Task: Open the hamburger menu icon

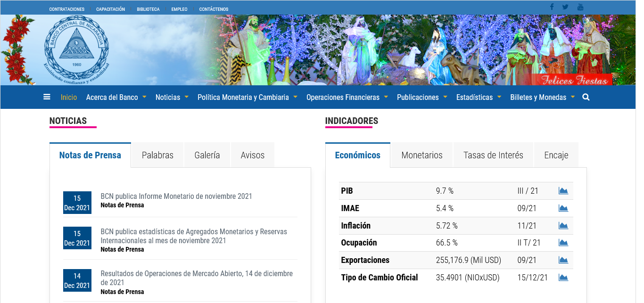Action: tap(47, 97)
